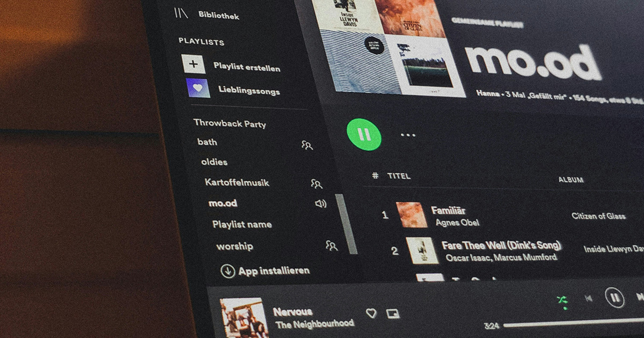The width and height of the screenshot is (644, 338).
Task: Click track number 1
Action: (x=385, y=215)
